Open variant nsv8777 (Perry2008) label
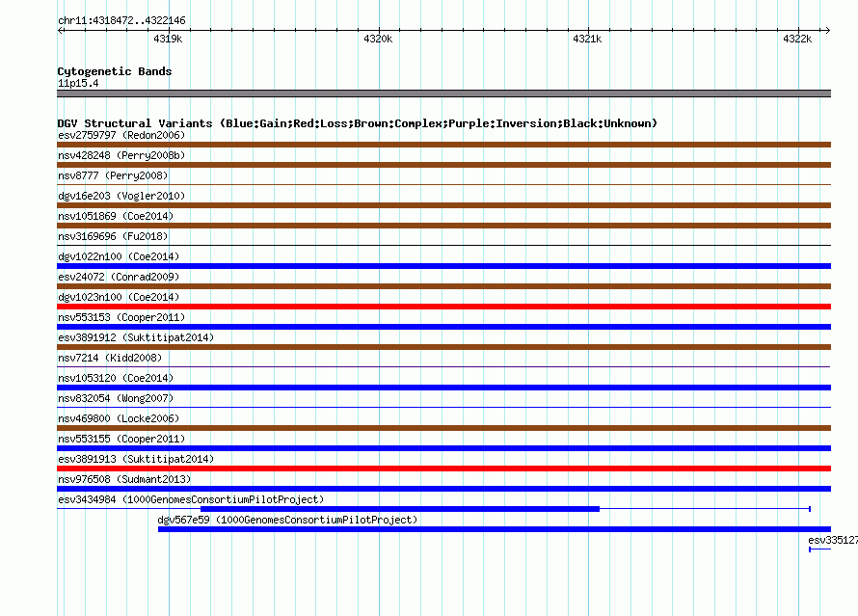 pyautogui.click(x=113, y=175)
